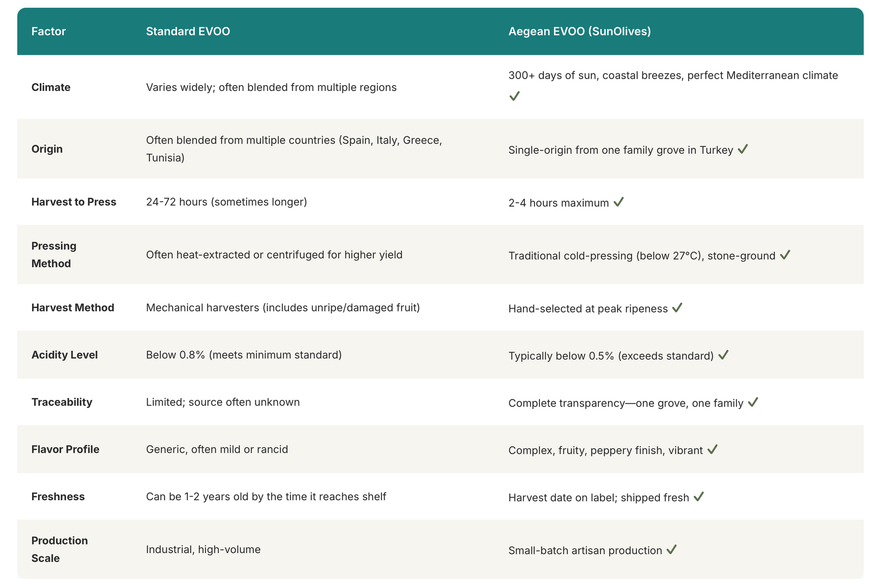
Task: Click the Pressing Method row label
Action: tap(54, 255)
